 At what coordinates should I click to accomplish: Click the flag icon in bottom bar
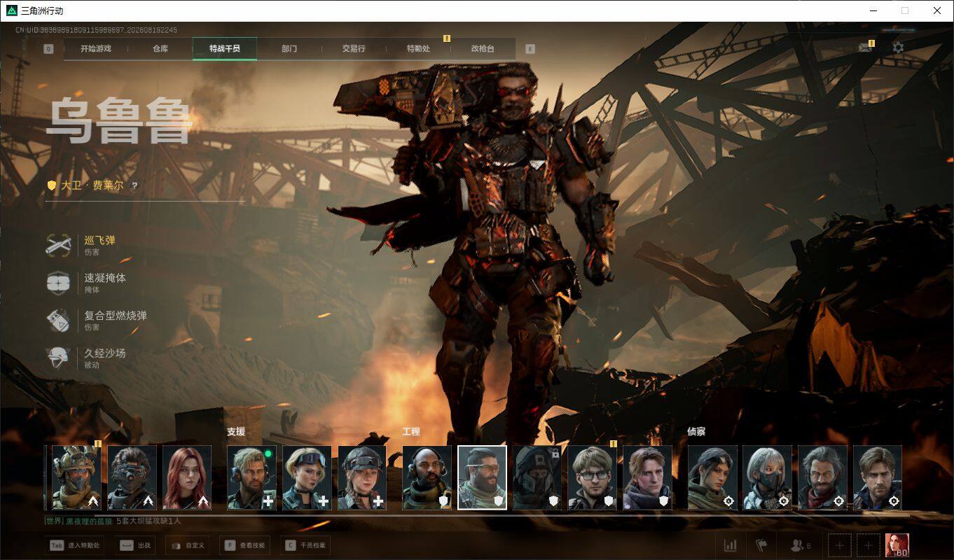pyautogui.click(x=761, y=545)
